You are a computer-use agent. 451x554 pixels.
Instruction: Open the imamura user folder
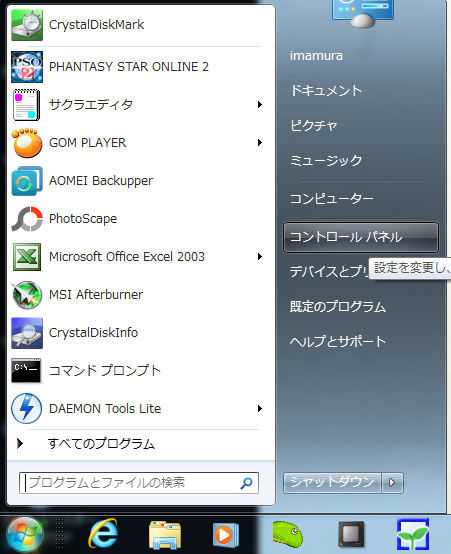click(x=316, y=56)
